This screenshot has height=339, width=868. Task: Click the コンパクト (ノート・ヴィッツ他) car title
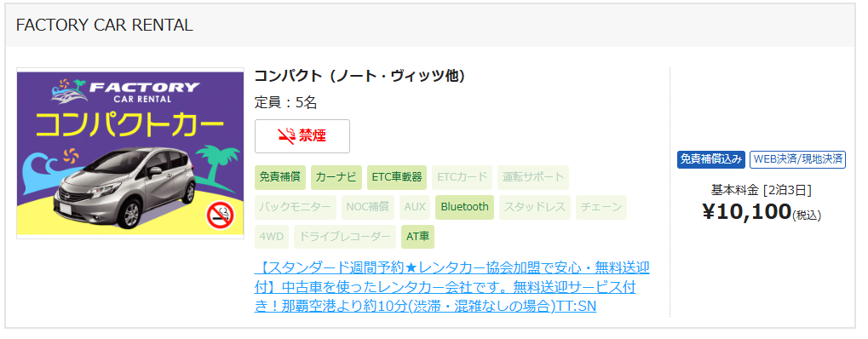359,75
